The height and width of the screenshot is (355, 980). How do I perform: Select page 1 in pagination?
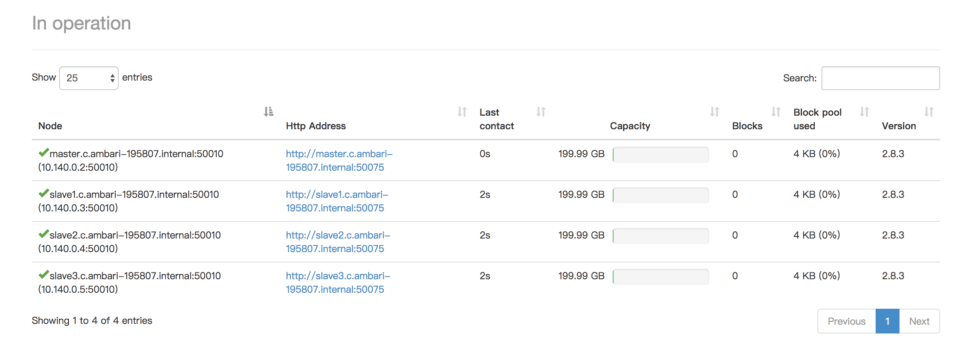(888, 321)
